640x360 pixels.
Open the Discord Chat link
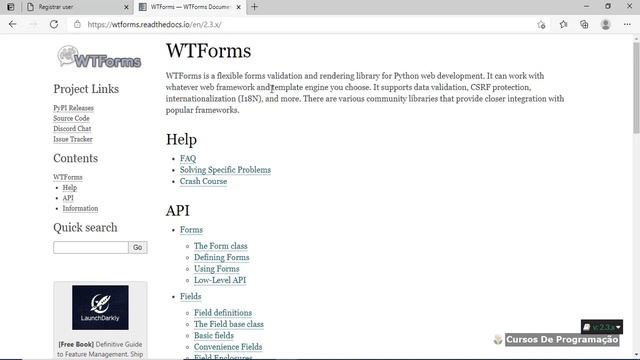72,129
